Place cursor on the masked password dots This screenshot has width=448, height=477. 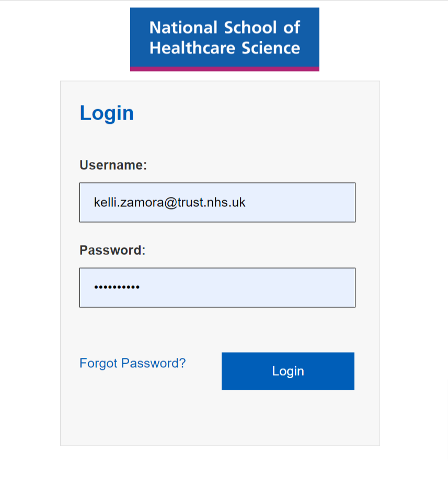tap(117, 287)
